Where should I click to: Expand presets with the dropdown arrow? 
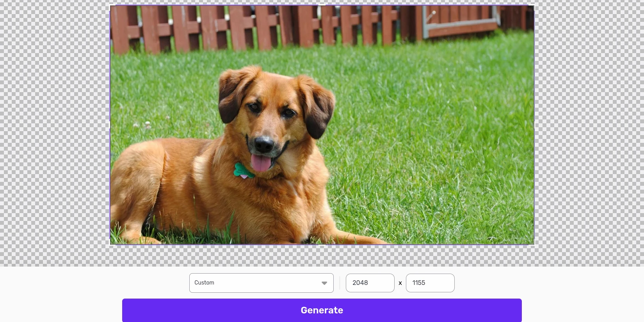324,283
